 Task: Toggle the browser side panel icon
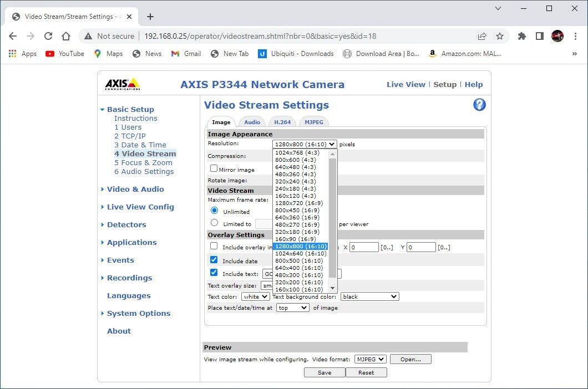coord(540,36)
